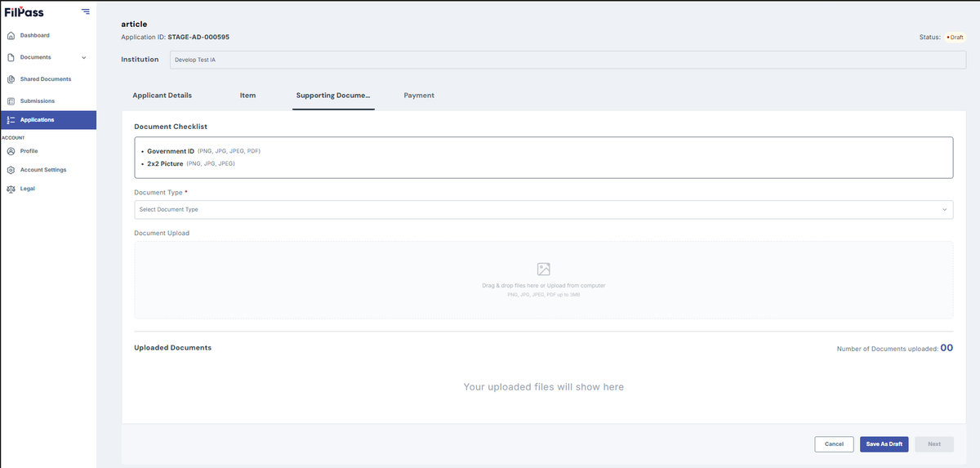Click the Shared Documents icon
The height and width of the screenshot is (468, 980).
tap(11, 79)
